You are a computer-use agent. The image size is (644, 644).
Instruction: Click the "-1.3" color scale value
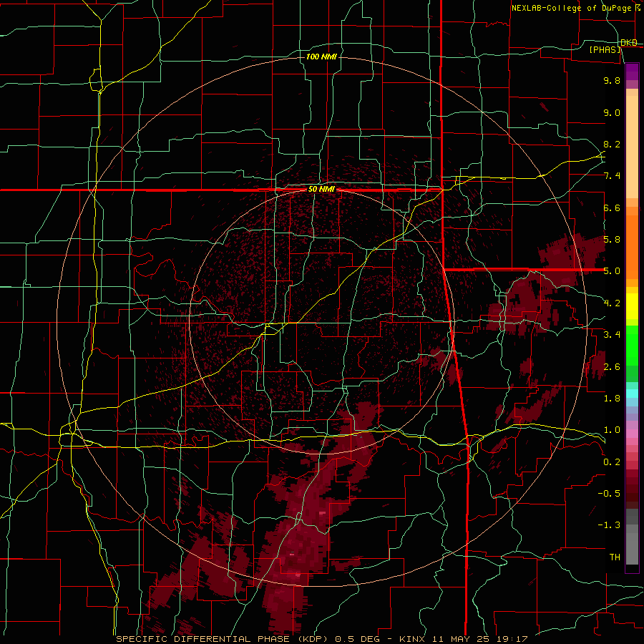pyautogui.click(x=609, y=525)
